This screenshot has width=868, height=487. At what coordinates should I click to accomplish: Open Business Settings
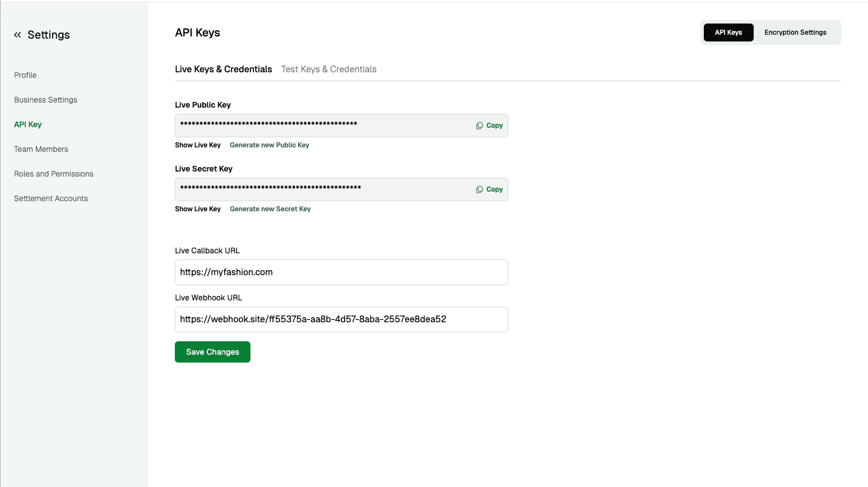click(45, 99)
